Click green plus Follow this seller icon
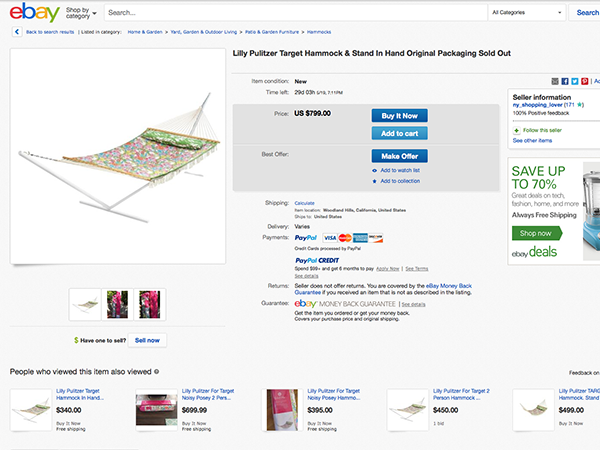600x450 pixels. tap(517, 130)
